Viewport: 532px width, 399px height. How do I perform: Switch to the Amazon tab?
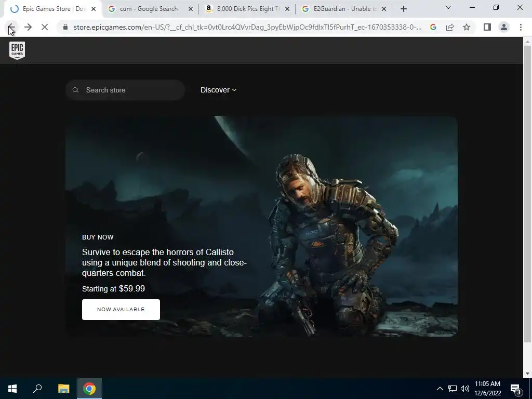point(248,9)
